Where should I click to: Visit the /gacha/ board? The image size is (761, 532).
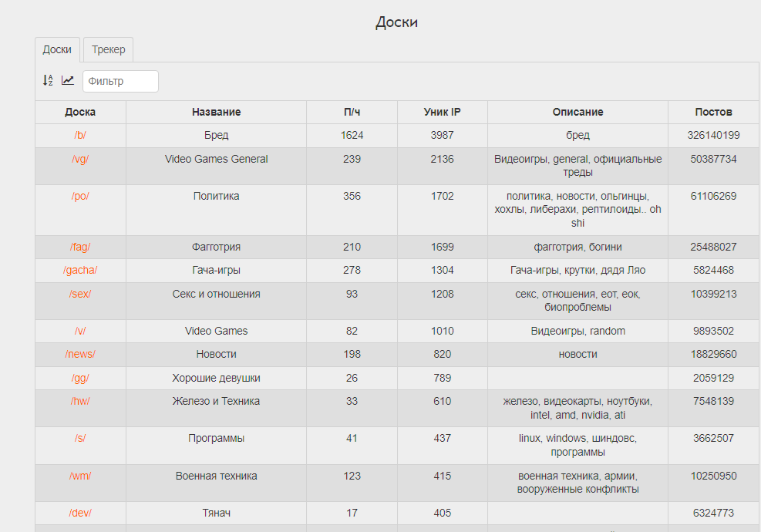pyautogui.click(x=80, y=270)
